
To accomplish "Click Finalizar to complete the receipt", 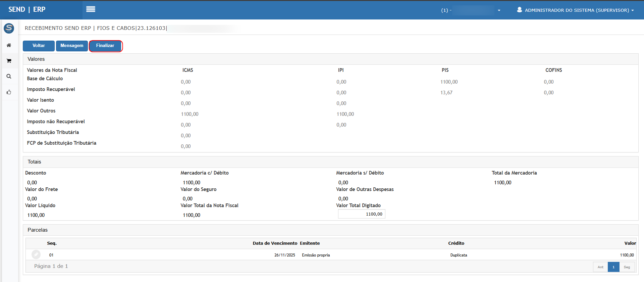I will 105,46.
